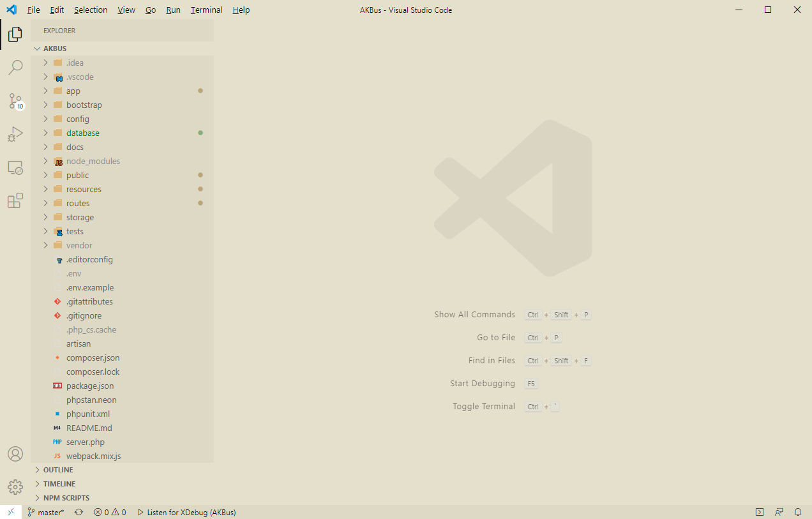Open the webpack.mix.js file
Screen dimensions: 812x519
[x=123, y=456]
